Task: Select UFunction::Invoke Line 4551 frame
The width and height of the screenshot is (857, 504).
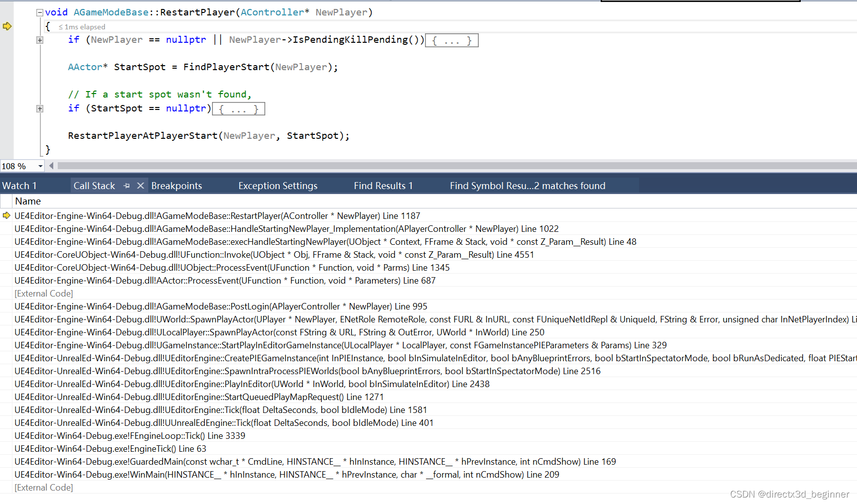Action: (274, 255)
